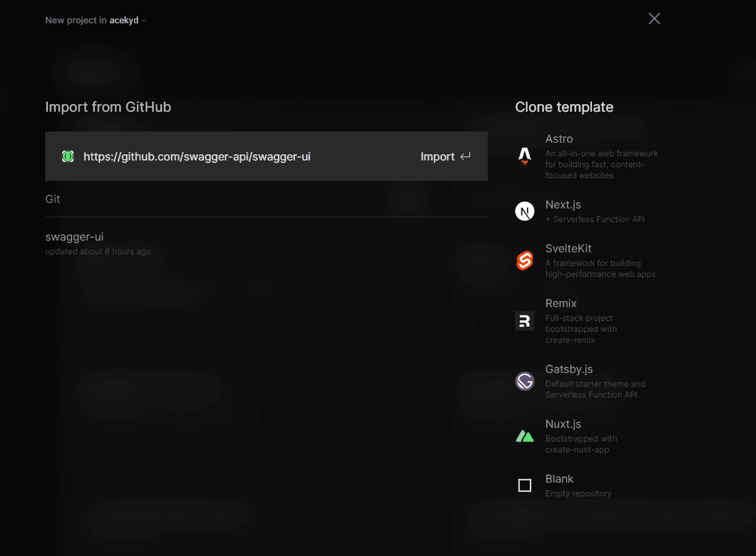Click the Next.js logo icon

click(x=525, y=211)
